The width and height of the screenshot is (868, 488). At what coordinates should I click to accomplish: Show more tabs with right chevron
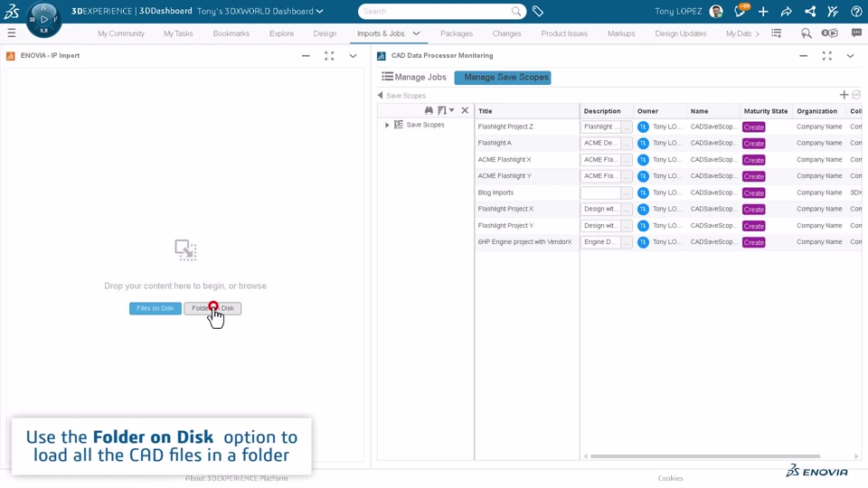tap(758, 33)
